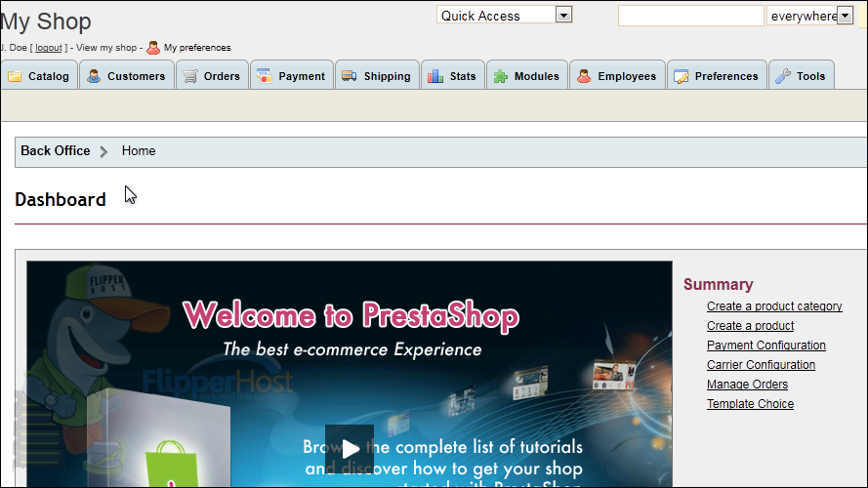Open the Create a product category link
868x488 pixels.
[x=774, y=305]
